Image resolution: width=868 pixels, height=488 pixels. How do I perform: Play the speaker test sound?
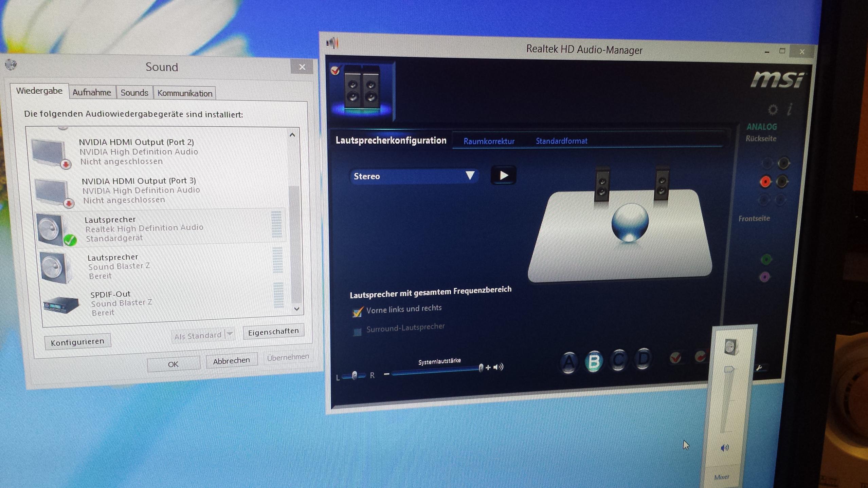[x=504, y=175]
